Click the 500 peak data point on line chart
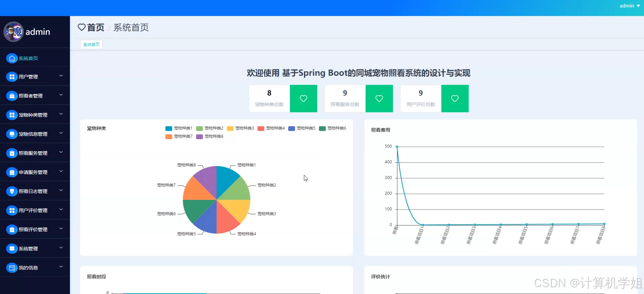The height and width of the screenshot is (294, 644). pyautogui.click(x=397, y=147)
